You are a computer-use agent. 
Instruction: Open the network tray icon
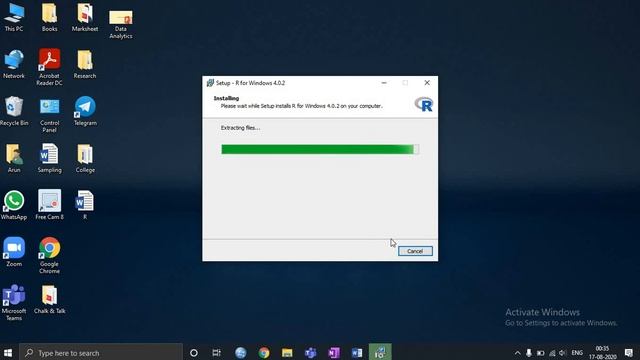(x=552, y=353)
